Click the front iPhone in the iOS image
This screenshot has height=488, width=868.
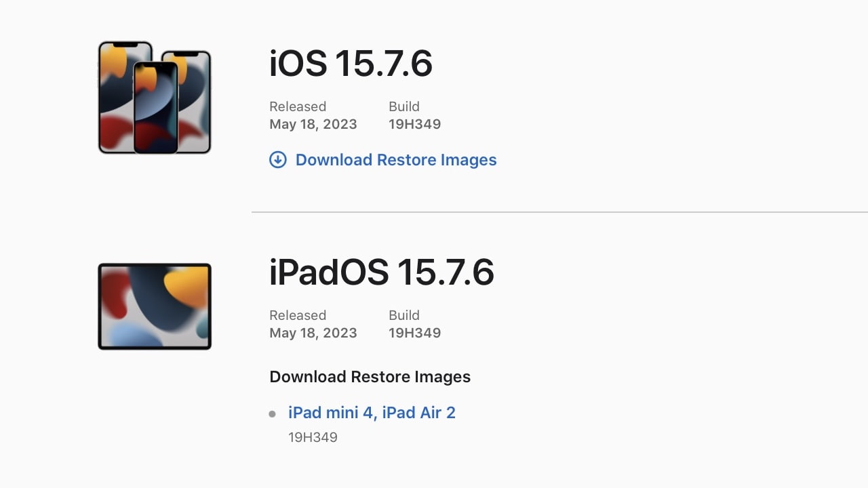point(155,107)
